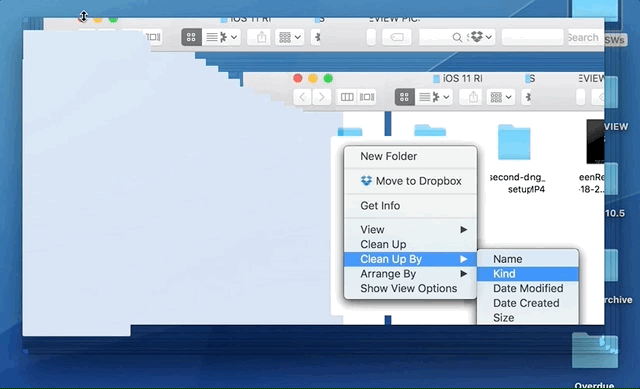This screenshot has width=640, height=389.
Task: Switch back window to icon view
Action: tap(191, 38)
